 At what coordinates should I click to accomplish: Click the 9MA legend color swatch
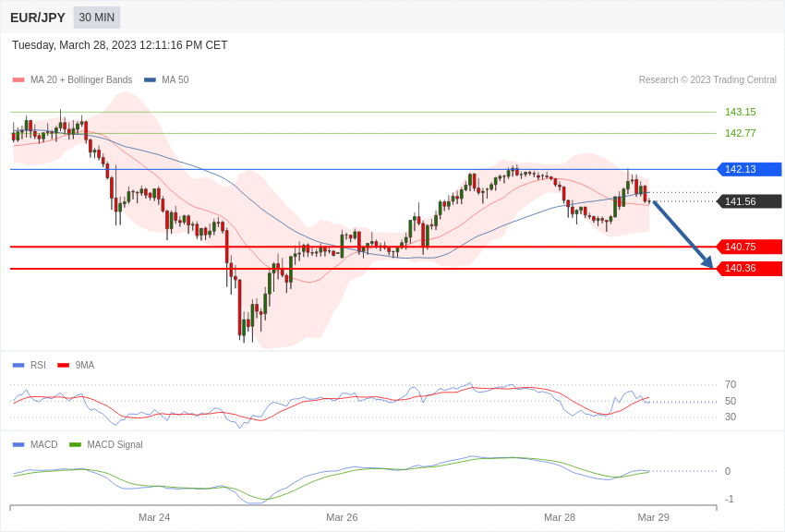[x=64, y=366]
